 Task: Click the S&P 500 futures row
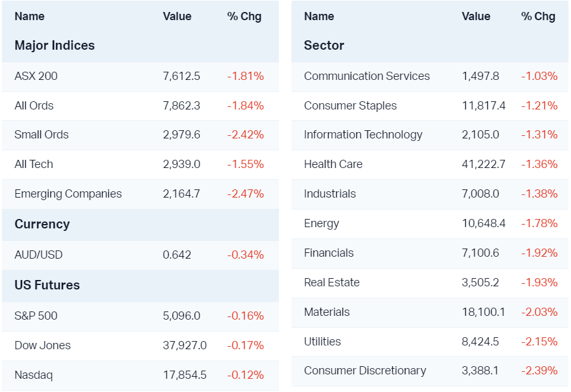[x=36, y=316]
